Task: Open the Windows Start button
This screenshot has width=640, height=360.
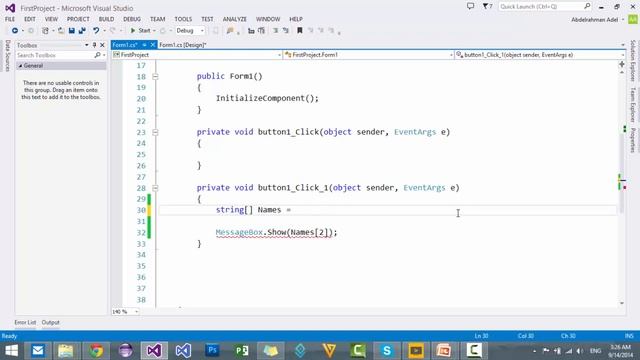Action: (x=11, y=351)
